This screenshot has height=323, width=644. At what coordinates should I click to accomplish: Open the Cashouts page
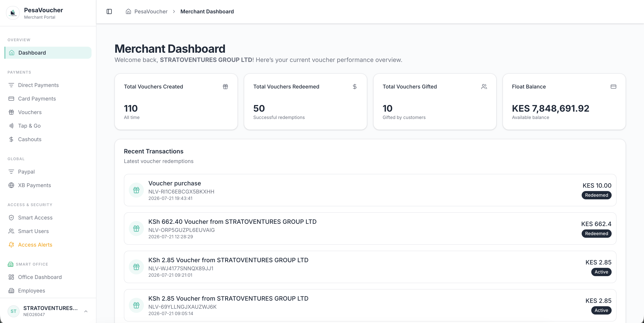pos(48,139)
